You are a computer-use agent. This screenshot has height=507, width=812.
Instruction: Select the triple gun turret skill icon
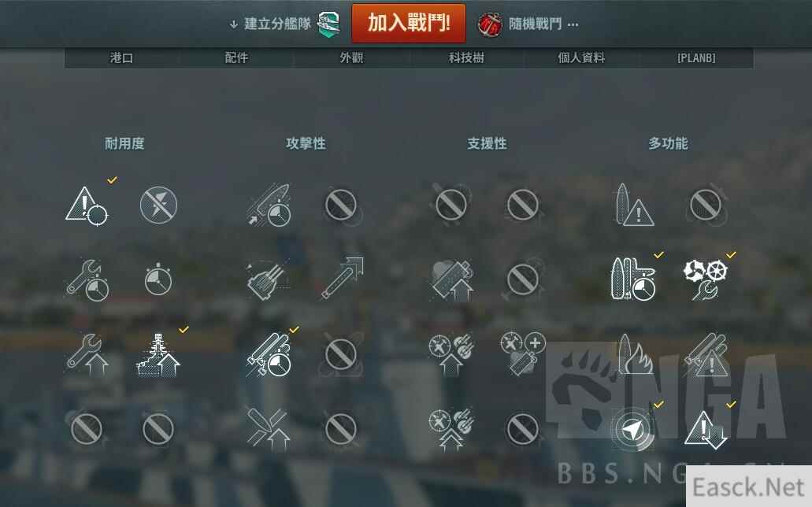click(x=267, y=281)
